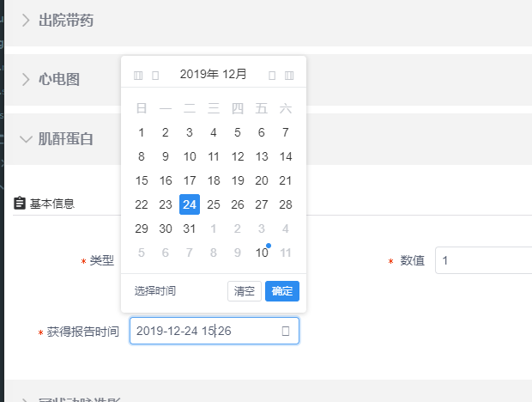Go to previous month in date picker
Screen dimensions: 532x402
click(155, 75)
